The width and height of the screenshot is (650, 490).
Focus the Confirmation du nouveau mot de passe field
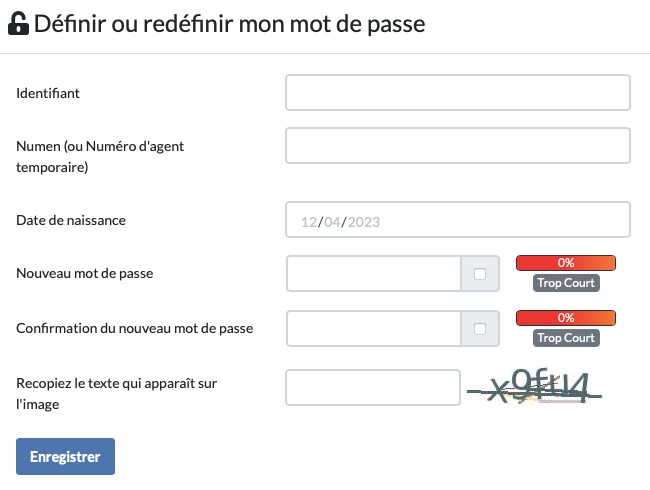(x=373, y=328)
